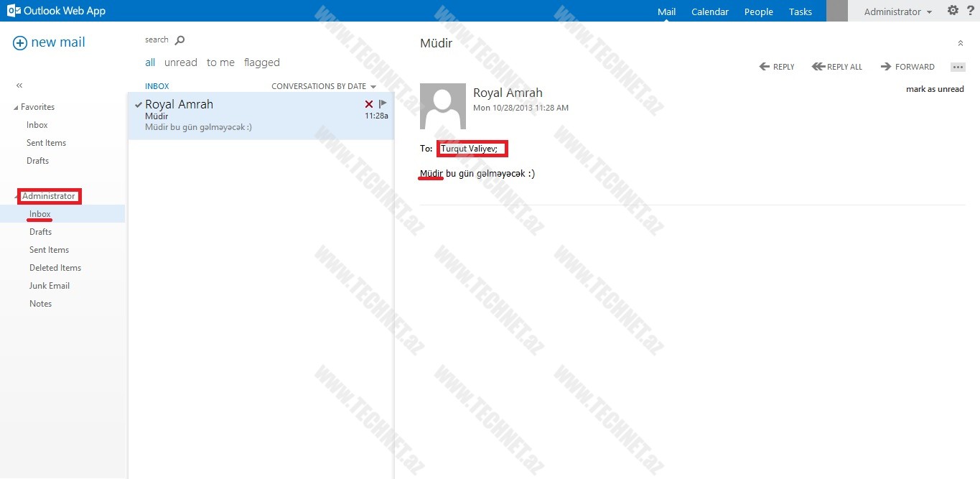This screenshot has width=980, height=479.
Task: Open the help question mark icon
Action: (x=970, y=11)
